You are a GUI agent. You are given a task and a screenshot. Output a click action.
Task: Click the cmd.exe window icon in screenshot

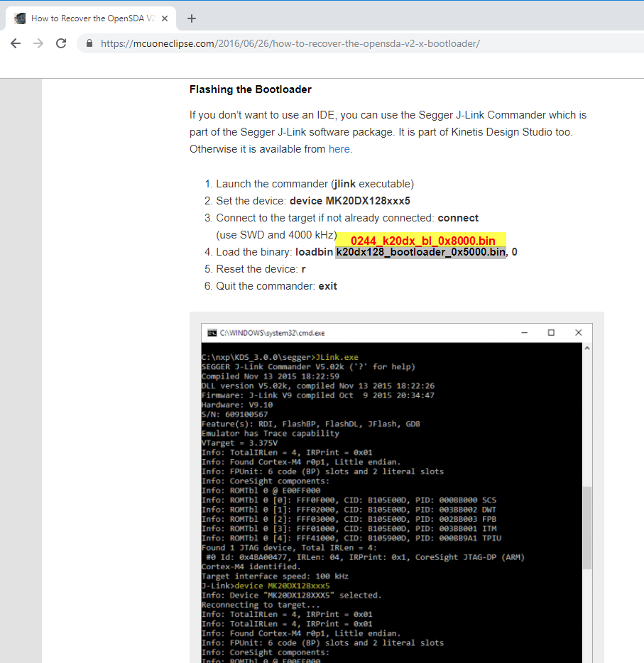pyautogui.click(x=212, y=333)
